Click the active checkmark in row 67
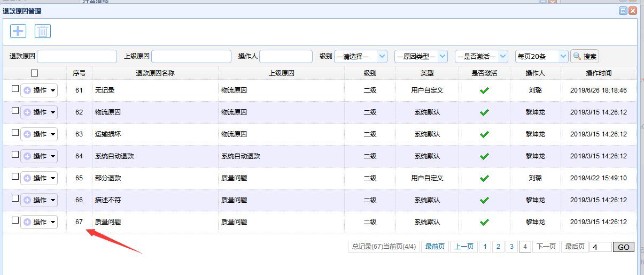The height and width of the screenshot is (275, 644). [x=484, y=222]
